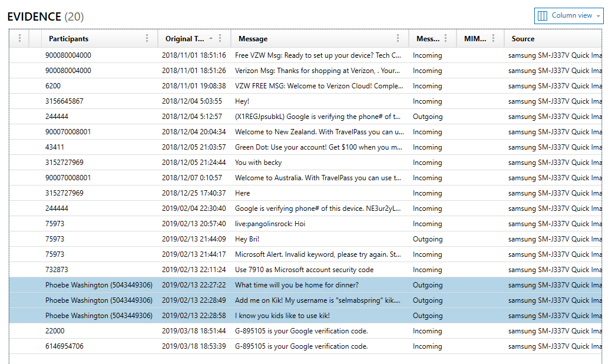Open the Column view dropdown arrow
Screen dimensions: 612x364
click(598, 16)
